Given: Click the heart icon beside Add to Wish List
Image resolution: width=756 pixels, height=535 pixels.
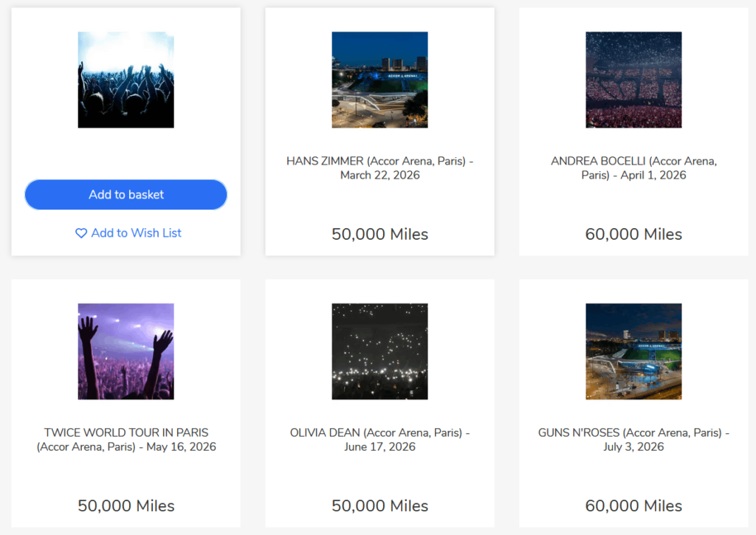Looking at the screenshot, I should pos(81,233).
